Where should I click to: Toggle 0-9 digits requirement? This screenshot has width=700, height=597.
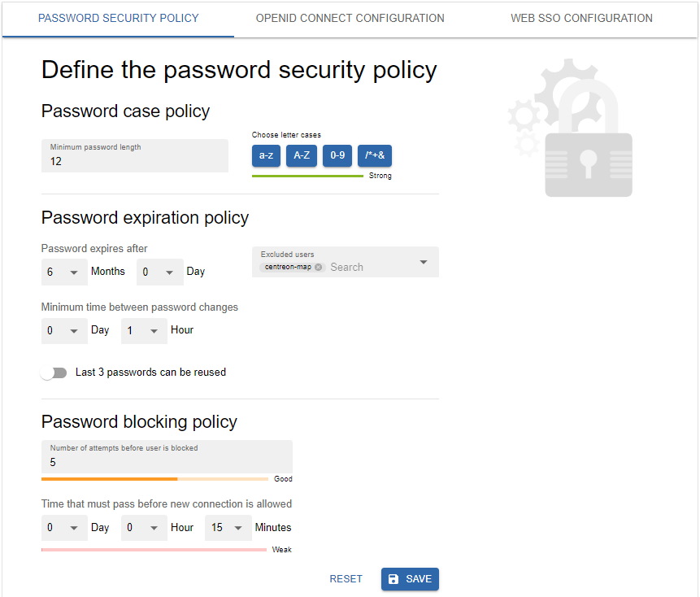coord(337,155)
